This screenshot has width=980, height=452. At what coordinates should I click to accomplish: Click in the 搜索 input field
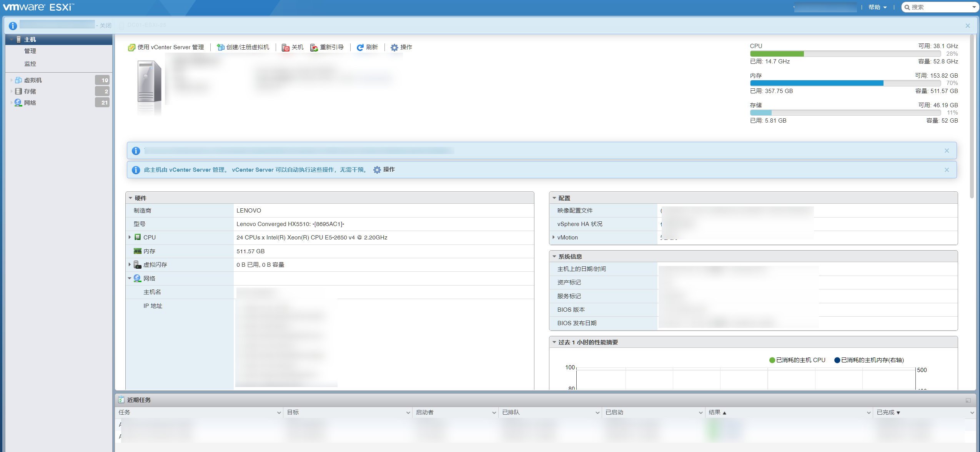pyautogui.click(x=940, y=7)
